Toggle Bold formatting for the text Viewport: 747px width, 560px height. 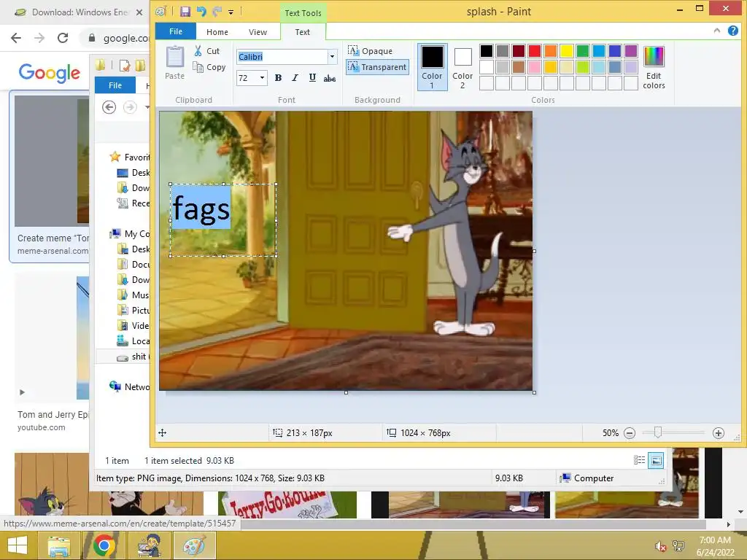click(x=278, y=77)
